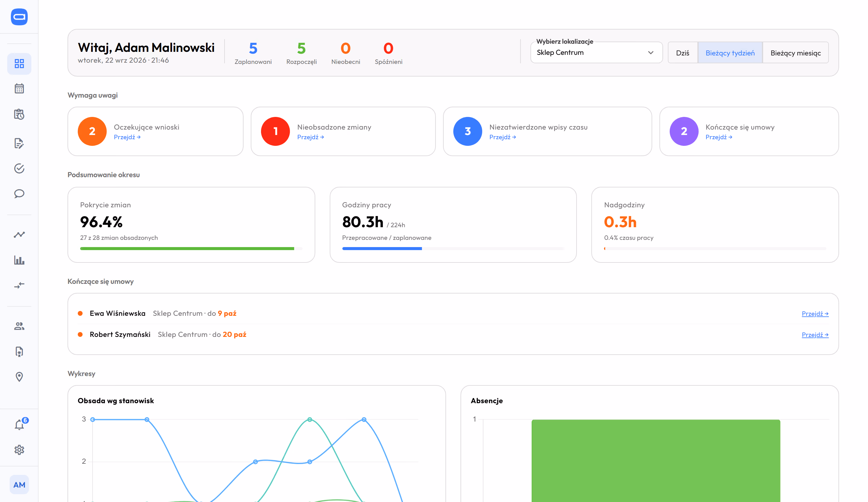Click the "Niezatwierdzone wpisy czasu" card label
The width and height of the screenshot is (868, 502).
point(538,127)
